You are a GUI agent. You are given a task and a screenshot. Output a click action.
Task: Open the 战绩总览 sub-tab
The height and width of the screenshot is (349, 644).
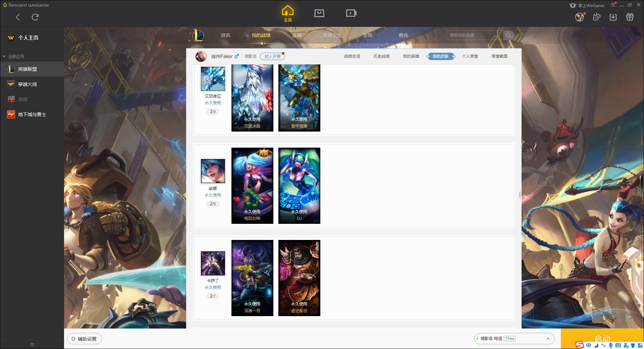tap(352, 56)
